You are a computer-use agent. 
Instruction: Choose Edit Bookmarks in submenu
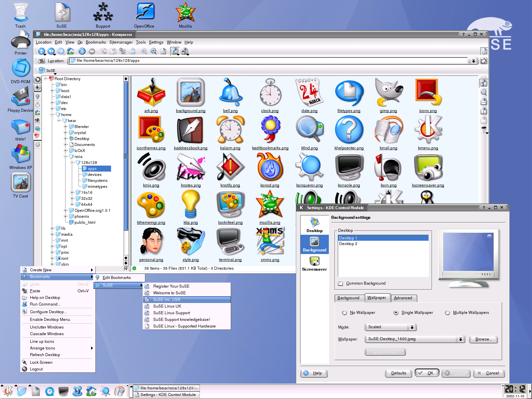pyautogui.click(x=120, y=278)
